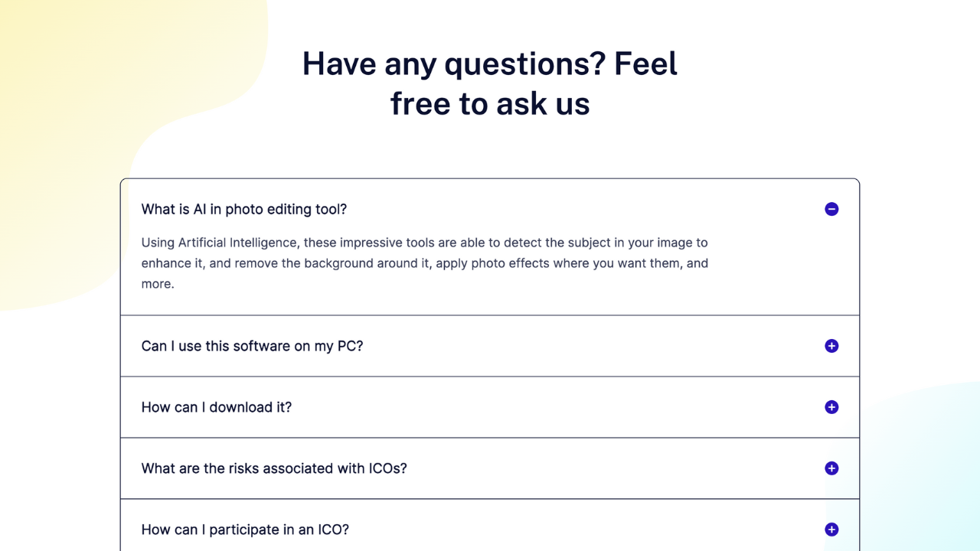Screen dimensions: 980x551
Task: Click the word "more." ending the answer
Action: click(158, 284)
